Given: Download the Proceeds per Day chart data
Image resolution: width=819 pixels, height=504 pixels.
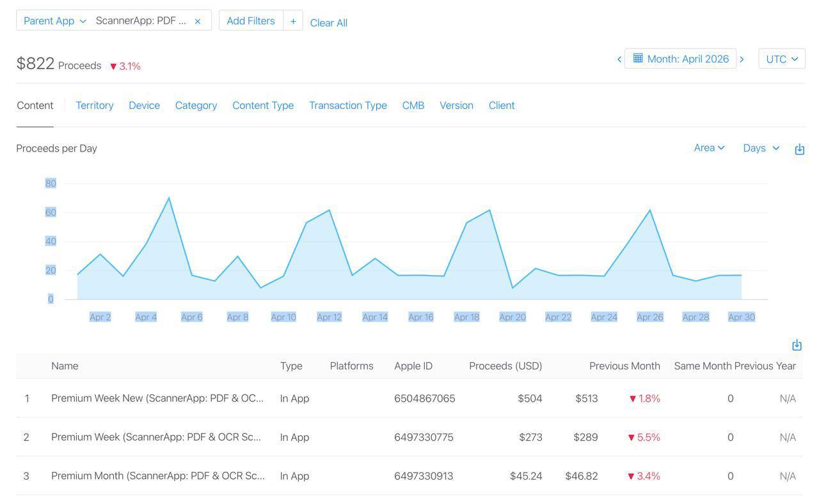Looking at the screenshot, I should click(x=799, y=149).
